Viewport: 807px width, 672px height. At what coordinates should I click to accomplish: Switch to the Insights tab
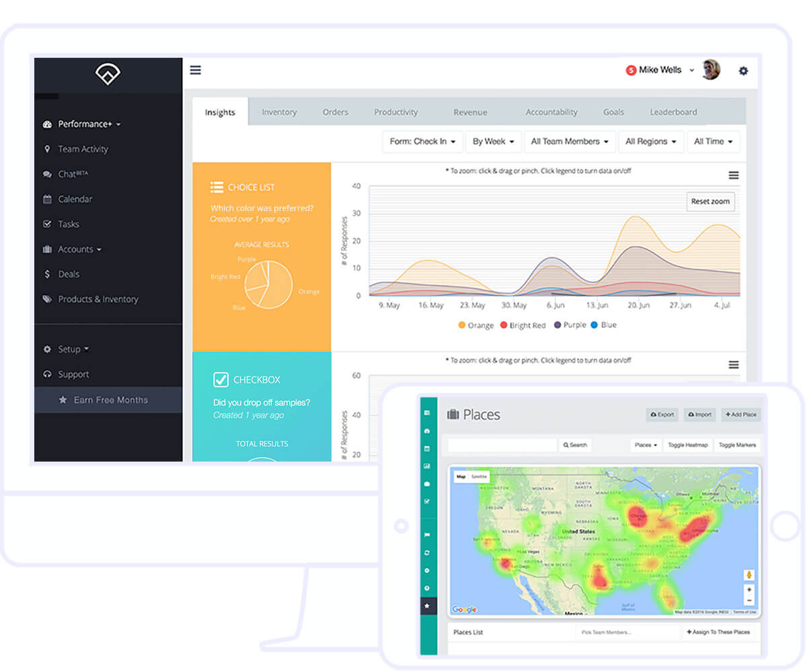point(220,112)
